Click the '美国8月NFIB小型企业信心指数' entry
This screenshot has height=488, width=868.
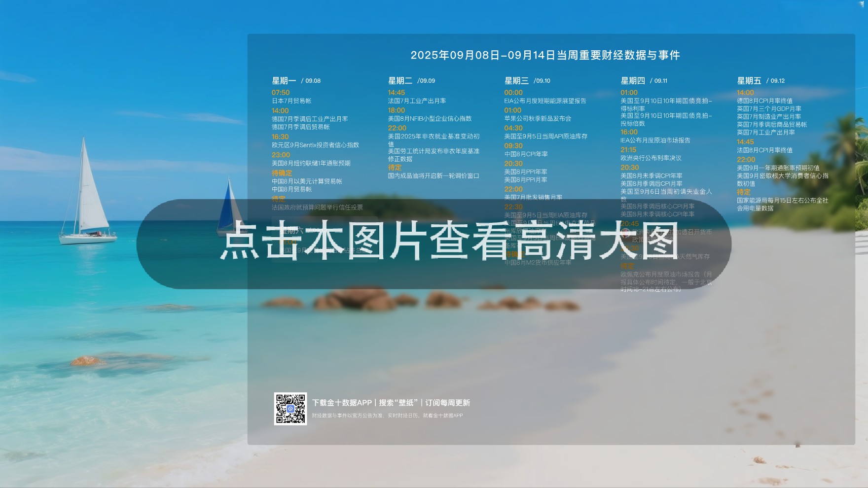click(x=430, y=119)
